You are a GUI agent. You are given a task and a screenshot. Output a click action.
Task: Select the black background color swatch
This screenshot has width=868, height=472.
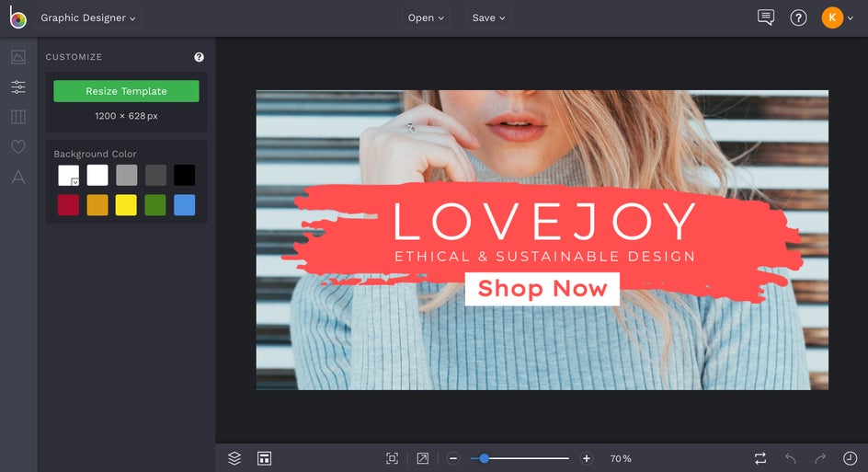tap(184, 175)
